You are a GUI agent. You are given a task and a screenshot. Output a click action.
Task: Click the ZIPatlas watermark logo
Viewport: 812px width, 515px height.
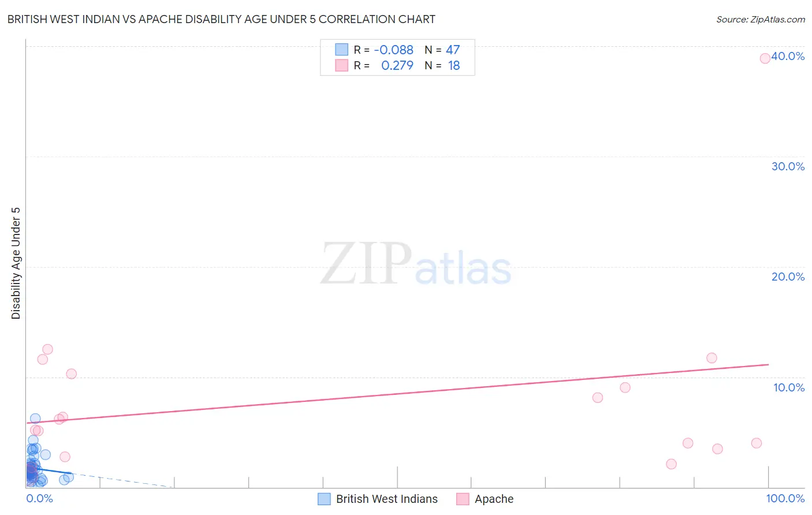pyautogui.click(x=416, y=264)
